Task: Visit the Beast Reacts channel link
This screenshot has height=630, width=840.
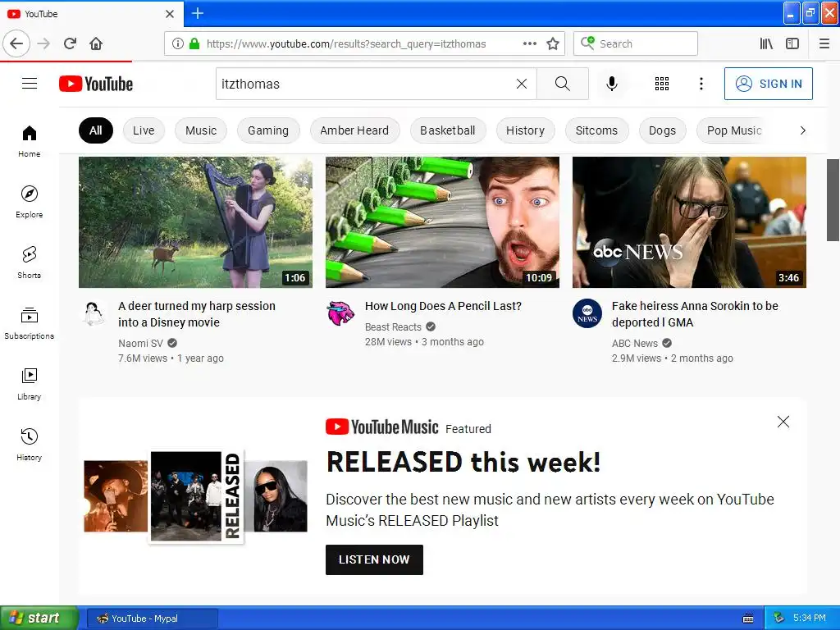Action: click(x=393, y=326)
